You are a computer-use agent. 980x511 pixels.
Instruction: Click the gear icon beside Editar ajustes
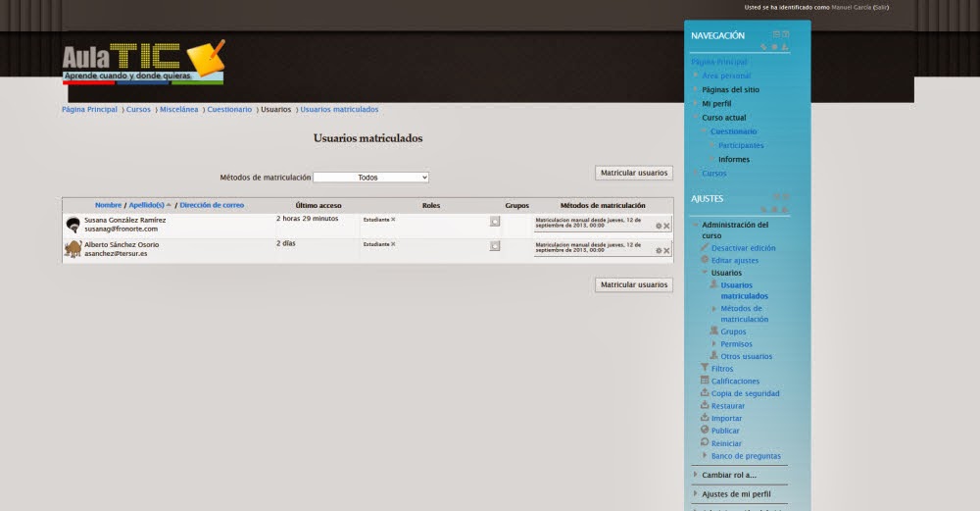pos(705,260)
